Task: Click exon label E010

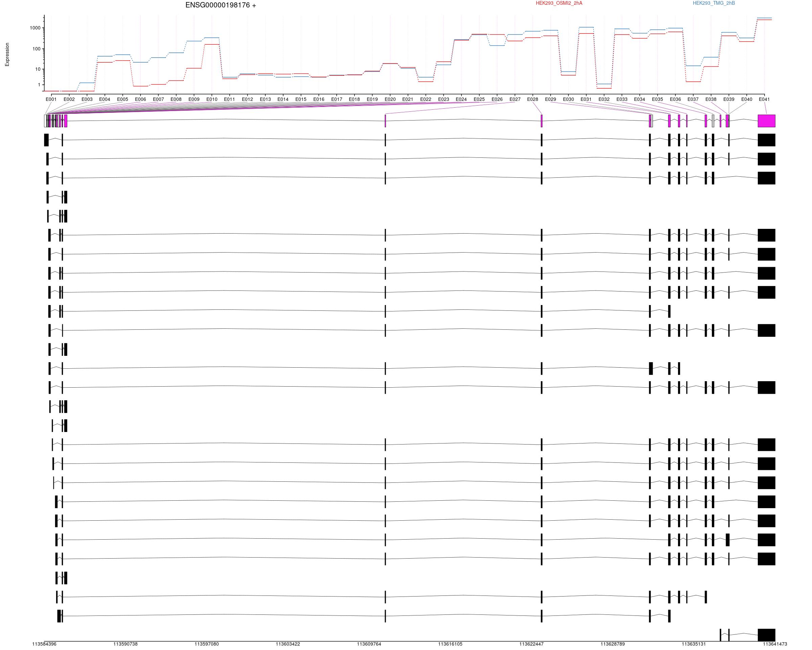Action: 212,100
